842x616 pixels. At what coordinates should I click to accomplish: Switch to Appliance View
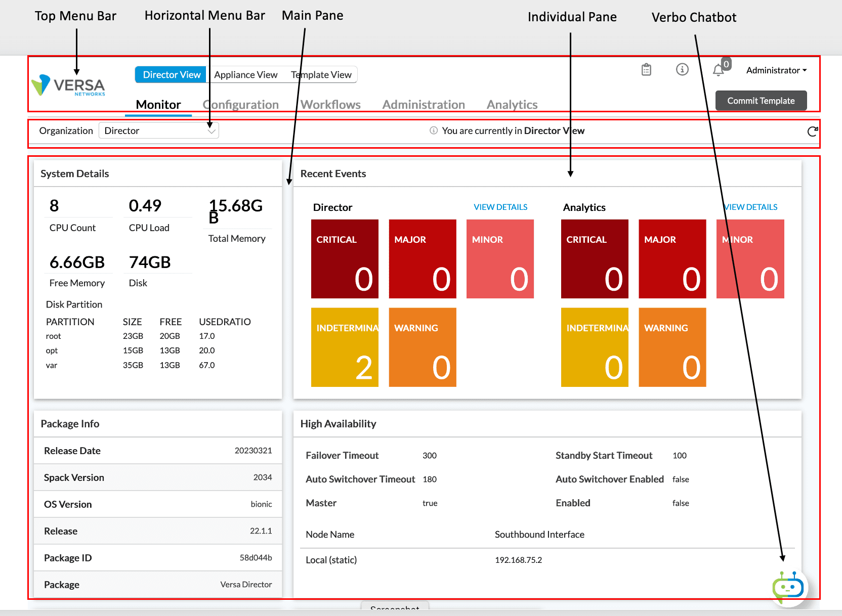(x=245, y=74)
